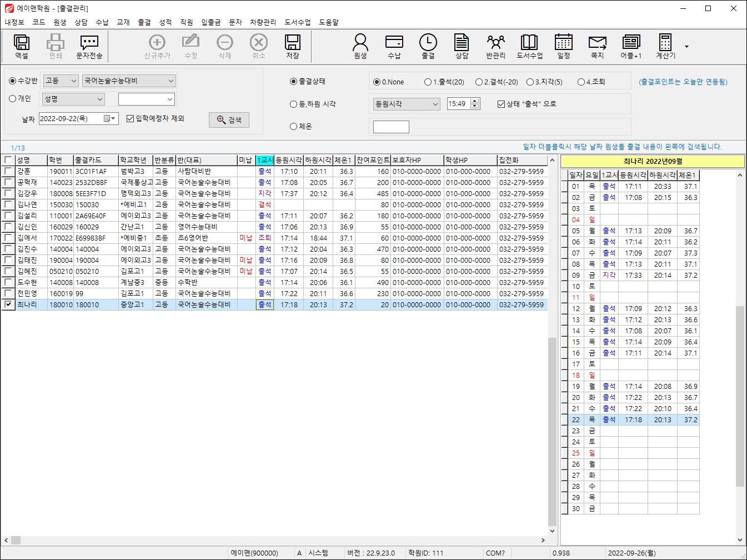Open the 반관리 class management icon
Viewport: 747px width, 560px height.
(496, 46)
